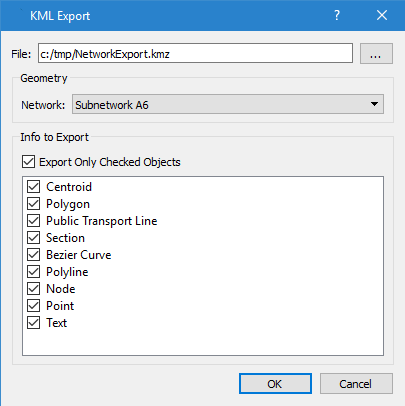The width and height of the screenshot is (405, 406).
Task: Open the Network dropdown showing Subnetwork A6
Action: pyautogui.click(x=228, y=104)
